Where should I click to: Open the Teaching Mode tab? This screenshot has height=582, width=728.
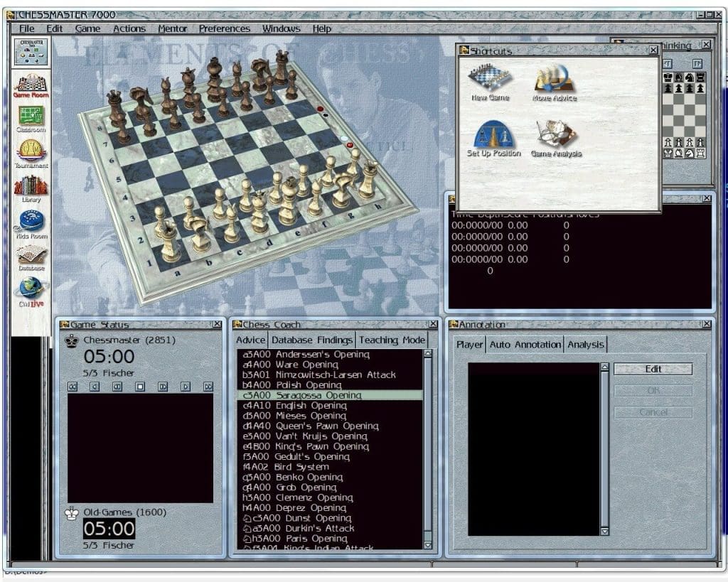point(392,340)
